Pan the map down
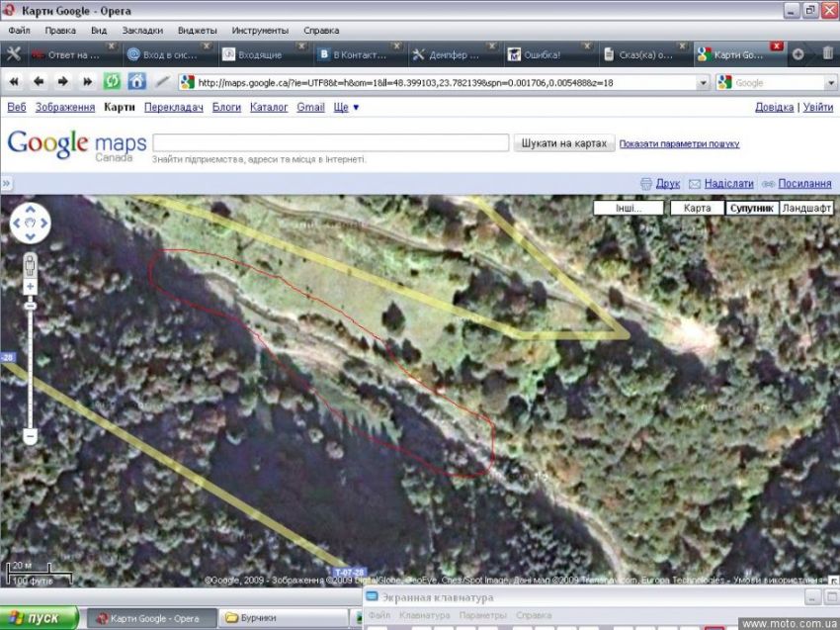840x630 pixels. pos(30,236)
